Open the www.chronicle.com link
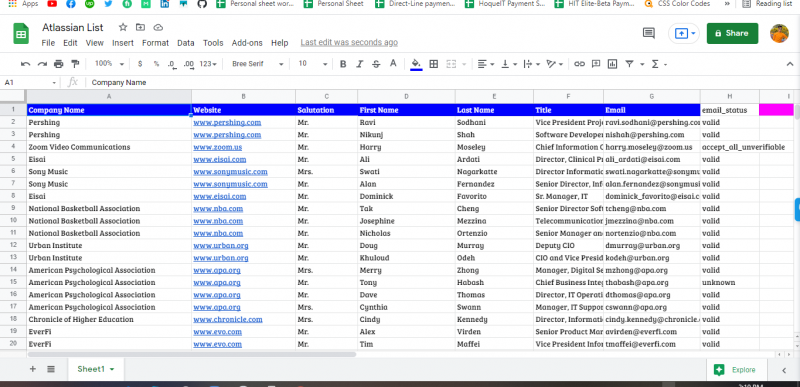 [x=228, y=319]
